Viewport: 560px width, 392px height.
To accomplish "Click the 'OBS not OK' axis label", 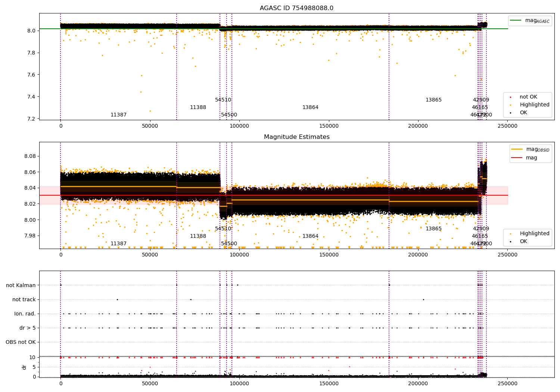I will coord(21,342).
